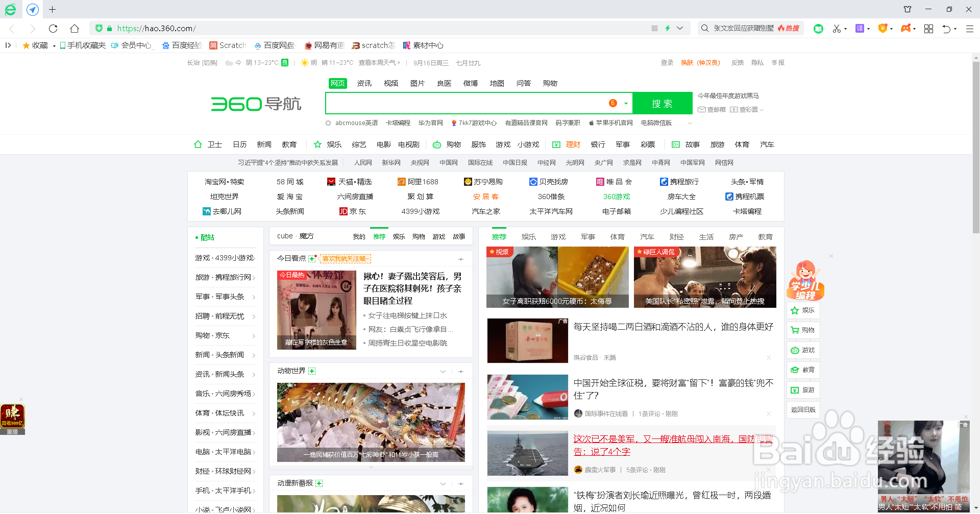Open the 今日最热 news thumbnail image

click(x=316, y=310)
